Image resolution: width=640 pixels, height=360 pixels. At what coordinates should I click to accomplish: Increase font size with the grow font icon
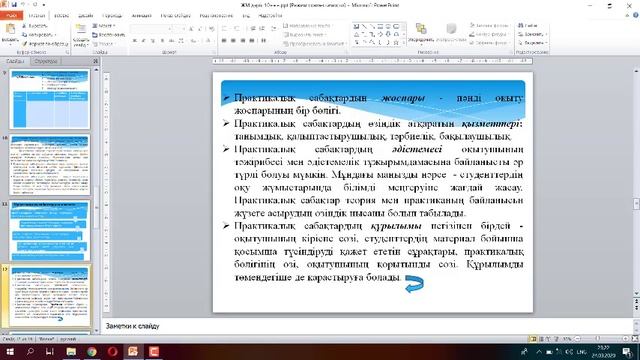[x=191, y=29]
